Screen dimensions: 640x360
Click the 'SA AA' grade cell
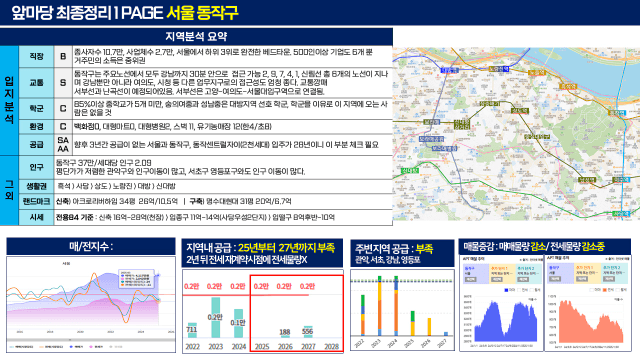coord(63,144)
